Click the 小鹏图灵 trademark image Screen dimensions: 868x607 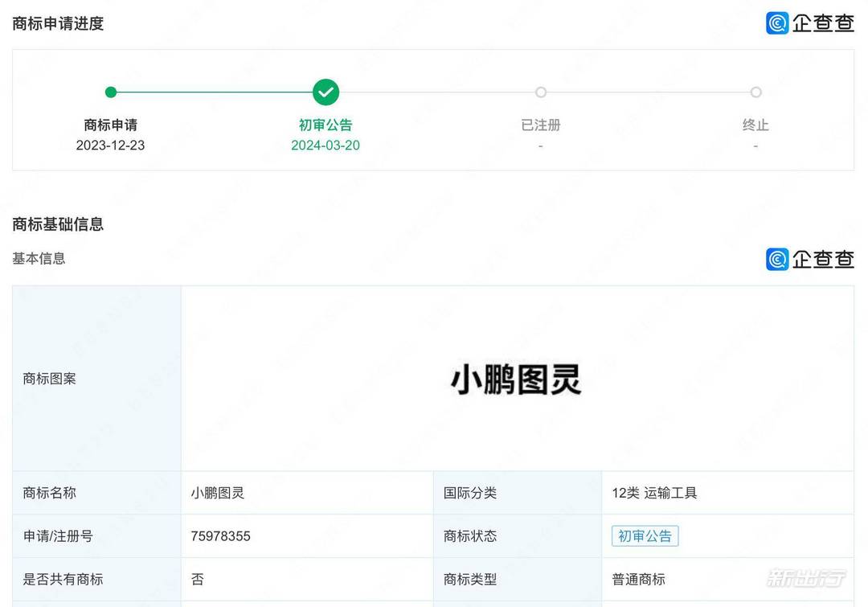point(516,379)
